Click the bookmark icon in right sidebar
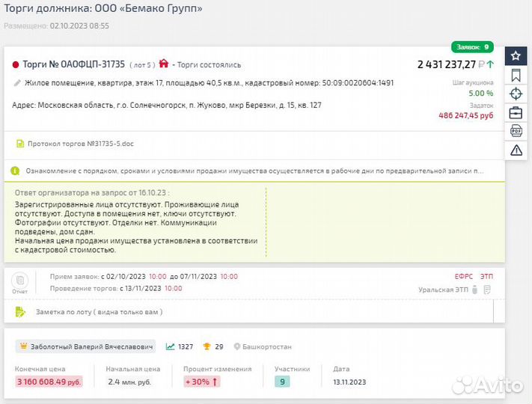The height and width of the screenshot is (404, 532). 516,75
